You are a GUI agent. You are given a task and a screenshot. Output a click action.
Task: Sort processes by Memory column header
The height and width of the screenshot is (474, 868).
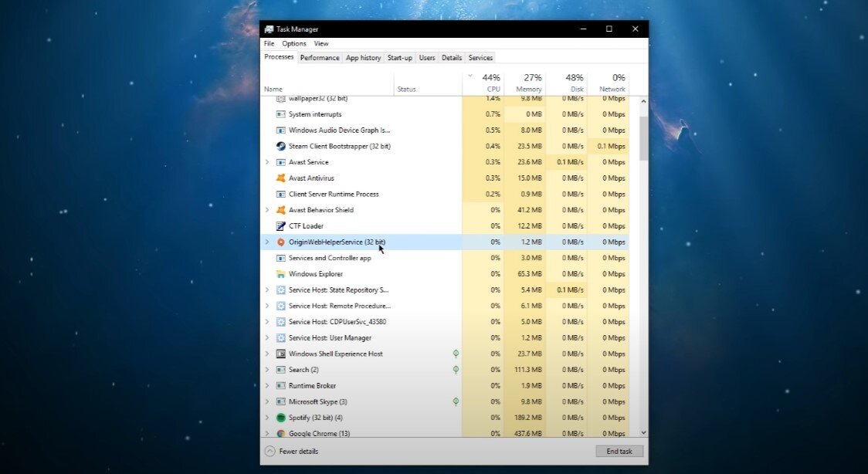click(x=524, y=83)
